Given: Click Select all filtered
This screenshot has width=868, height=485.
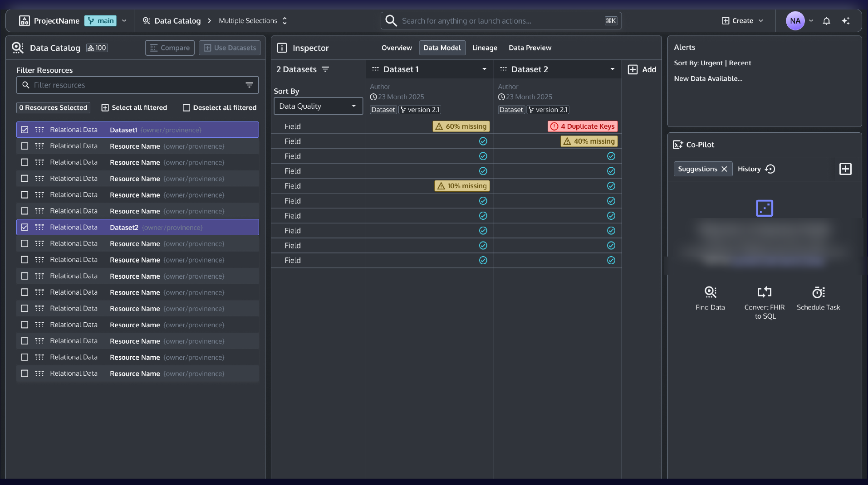Looking at the screenshot, I should click(x=134, y=108).
